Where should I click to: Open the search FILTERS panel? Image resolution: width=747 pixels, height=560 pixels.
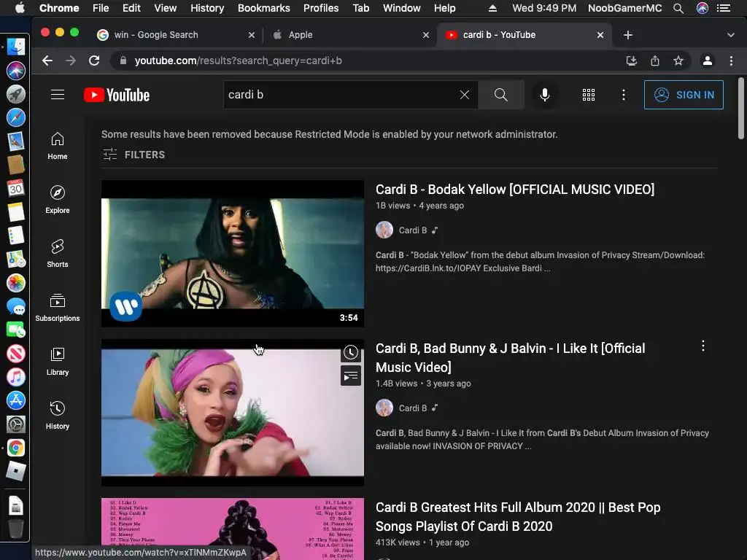[x=134, y=155]
